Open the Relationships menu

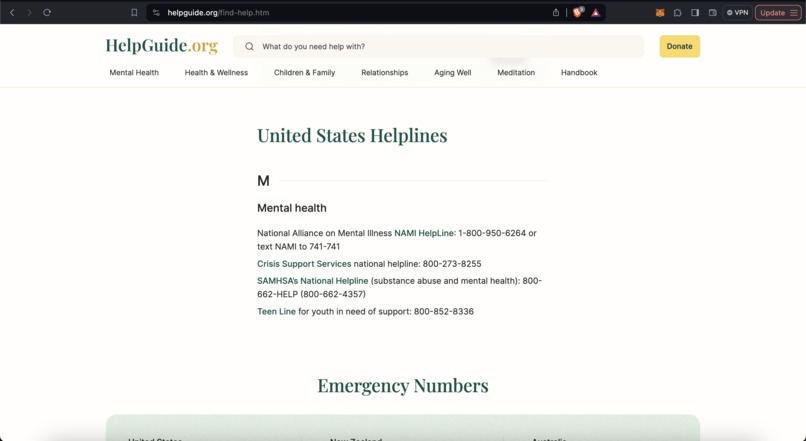pyautogui.click(x=384, y=72)
